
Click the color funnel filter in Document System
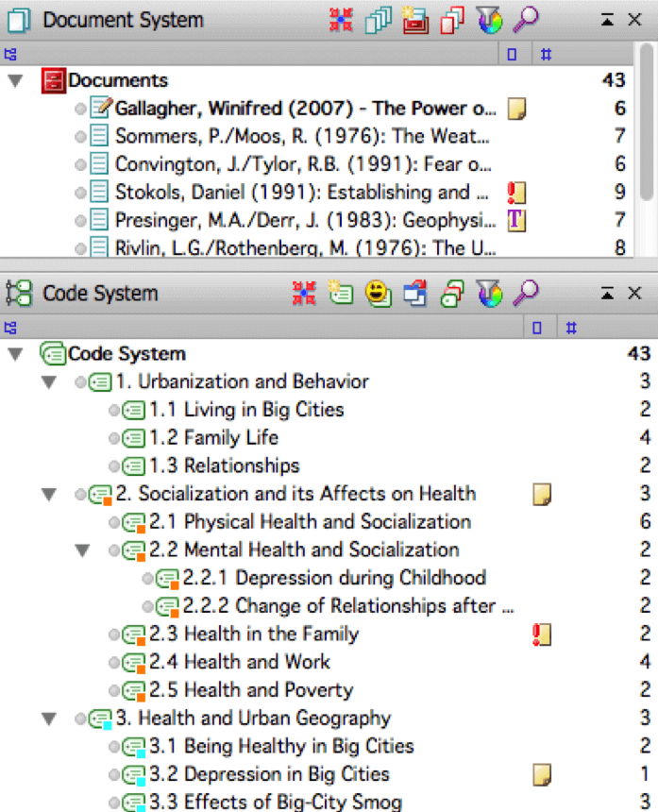(x=490, y=20)
